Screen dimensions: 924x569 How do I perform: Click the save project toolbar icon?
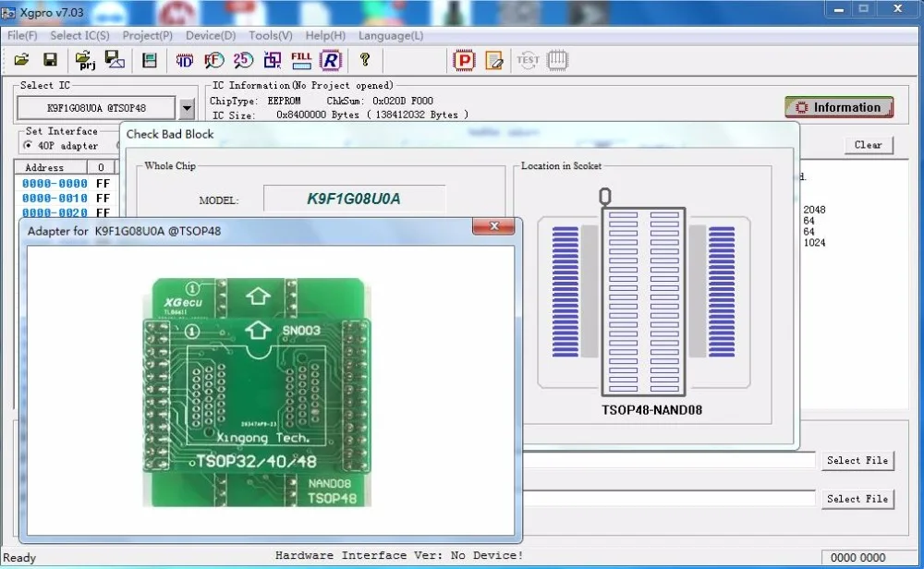[115, 59]
